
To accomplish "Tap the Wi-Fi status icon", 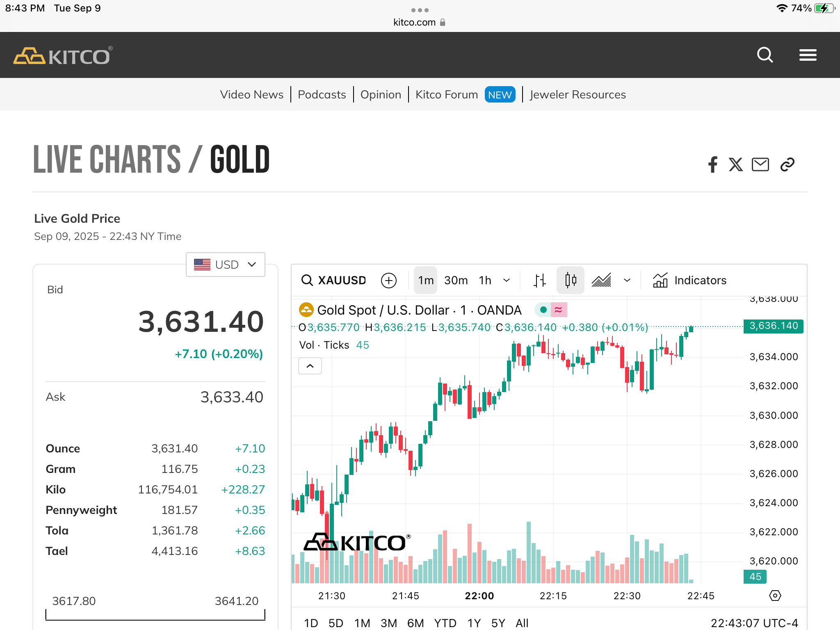I will pyautogui.click(x=782, y=8).
